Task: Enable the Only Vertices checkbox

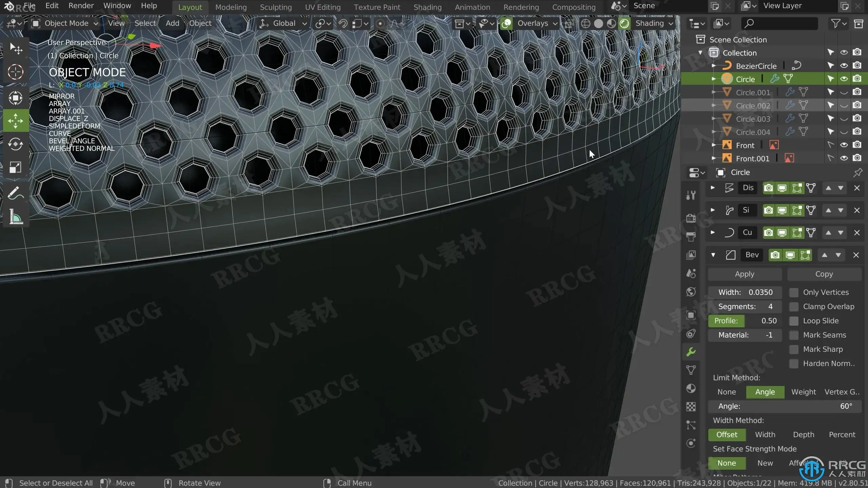Action: point(794,292)
